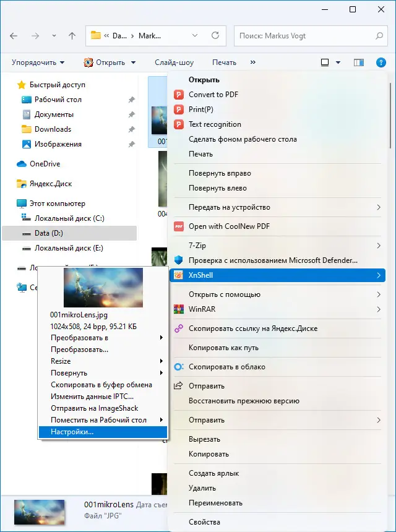The height and width of the screenshot is (532, 396).
Task: Open Downloads folder in sidebar
Action: [x=53, y=129]
